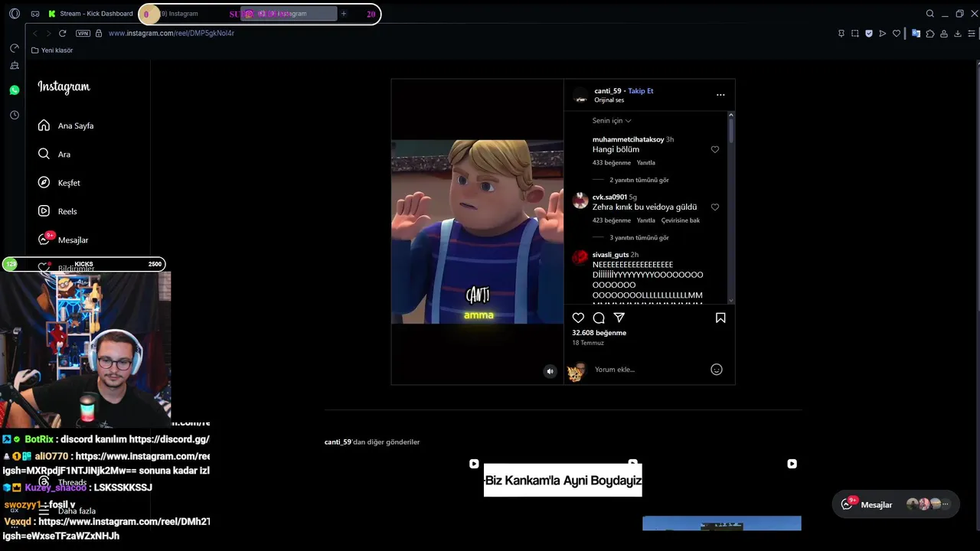The height and width of the screenshot is (551, 980).
Task: Click Takip Et to follow canti_59
Action: coord(641,91)
